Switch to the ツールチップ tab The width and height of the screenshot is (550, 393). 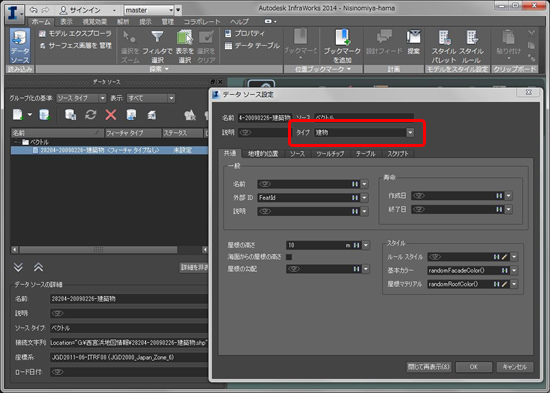pos(330,154)
